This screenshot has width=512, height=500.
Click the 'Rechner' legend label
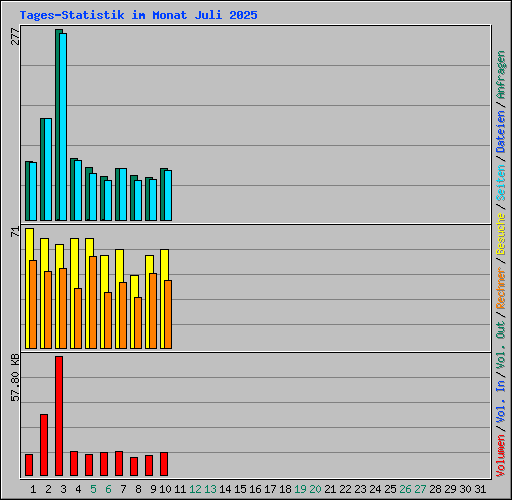(501, 288)
